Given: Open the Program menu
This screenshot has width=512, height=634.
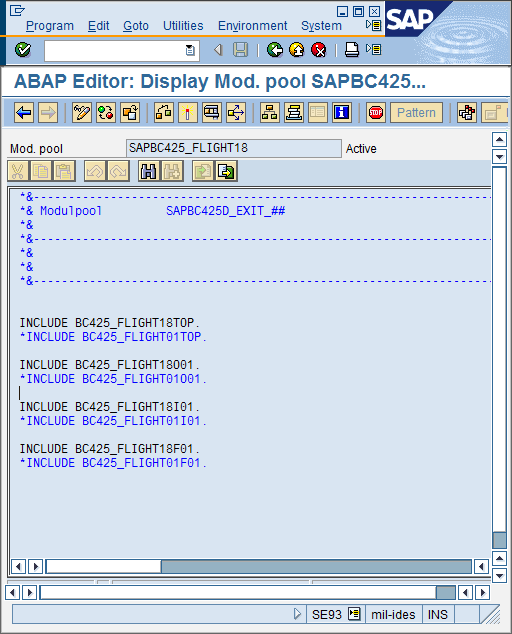Looking at the screenshot, I should pyautogui.click(x=50, y=26).
